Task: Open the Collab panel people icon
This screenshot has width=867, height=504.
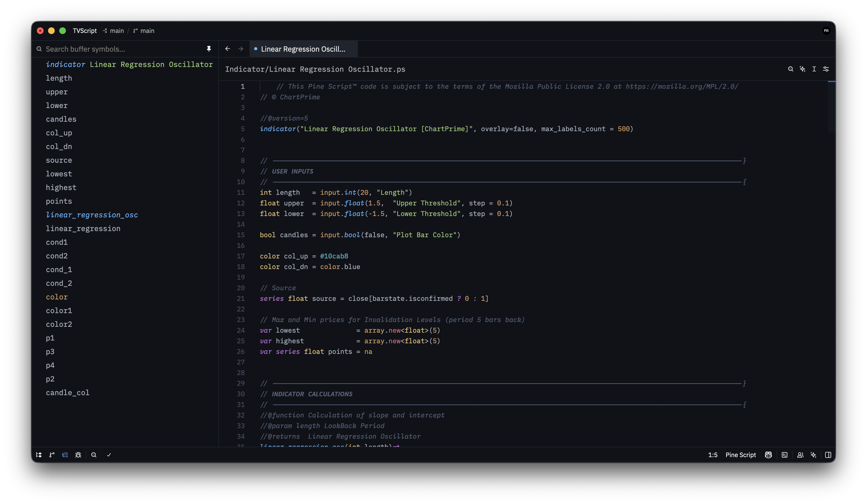Action: [800, 455]
